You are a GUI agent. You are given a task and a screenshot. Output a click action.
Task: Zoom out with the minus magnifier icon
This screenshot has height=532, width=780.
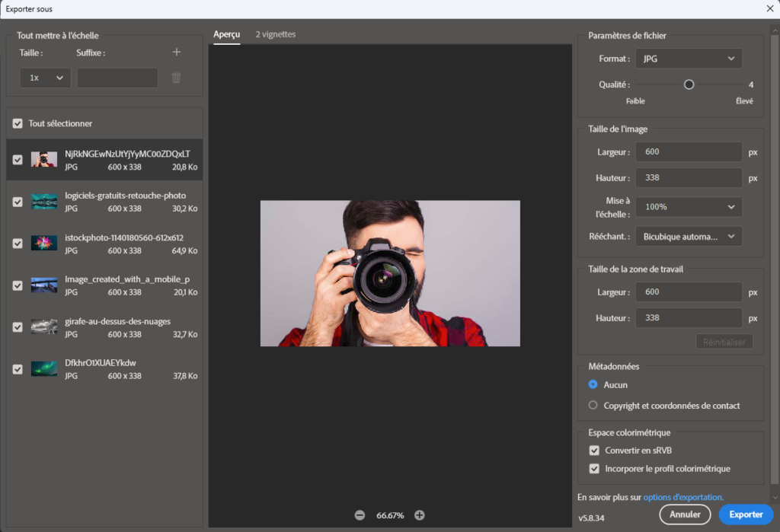(x=360, y=515)
